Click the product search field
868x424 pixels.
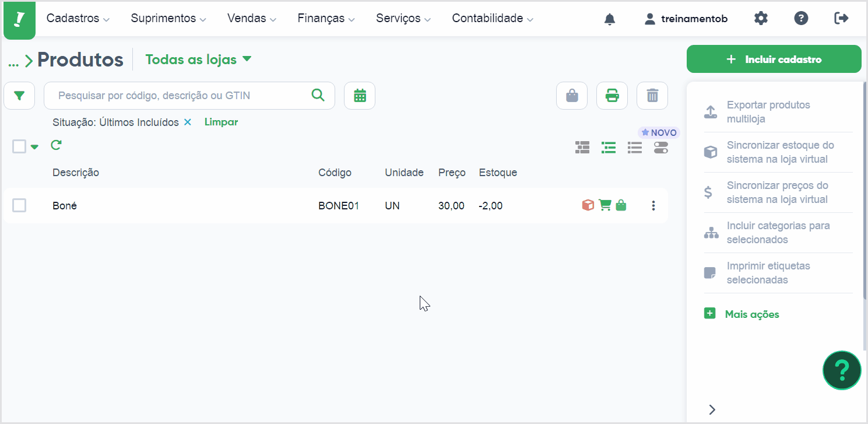189,96
